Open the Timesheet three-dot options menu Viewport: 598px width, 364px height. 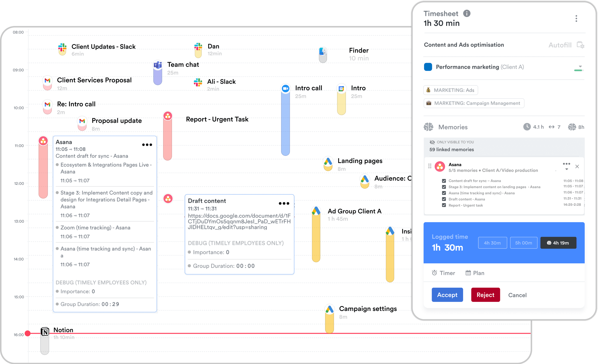click(x=576, y=19)
